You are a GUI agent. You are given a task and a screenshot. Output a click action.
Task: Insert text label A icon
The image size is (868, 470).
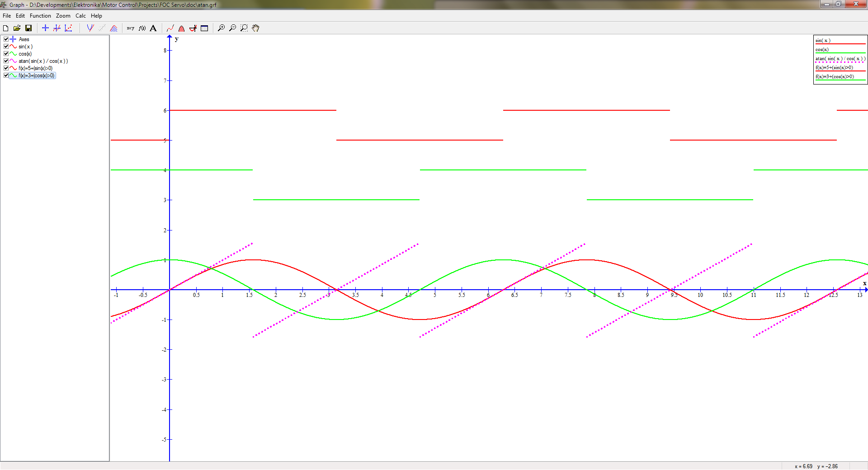click(153, 28)
